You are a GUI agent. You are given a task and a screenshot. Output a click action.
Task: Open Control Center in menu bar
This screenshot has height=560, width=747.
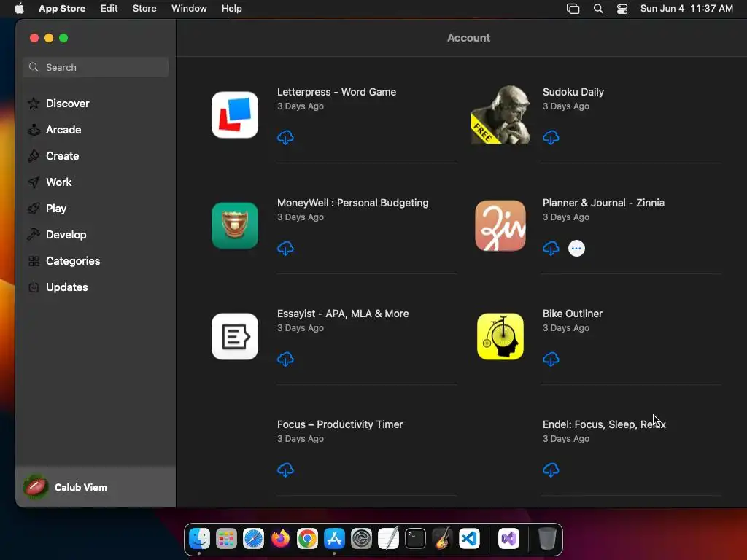pyautogui.click(x=622, y=9)
